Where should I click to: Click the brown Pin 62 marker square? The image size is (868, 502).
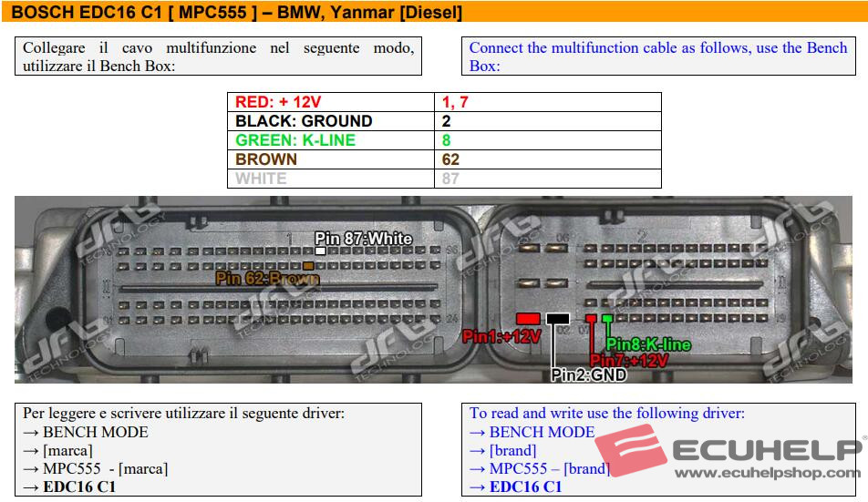[308, 266]
